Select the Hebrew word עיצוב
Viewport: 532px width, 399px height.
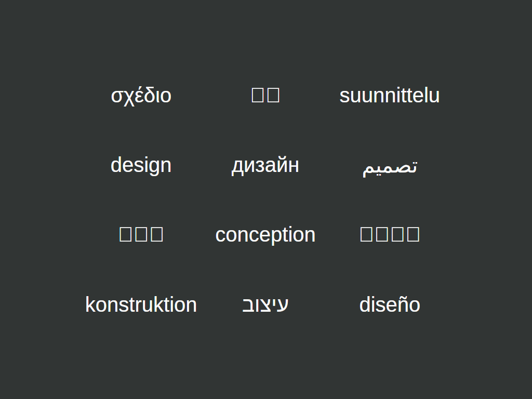point(265,304)
